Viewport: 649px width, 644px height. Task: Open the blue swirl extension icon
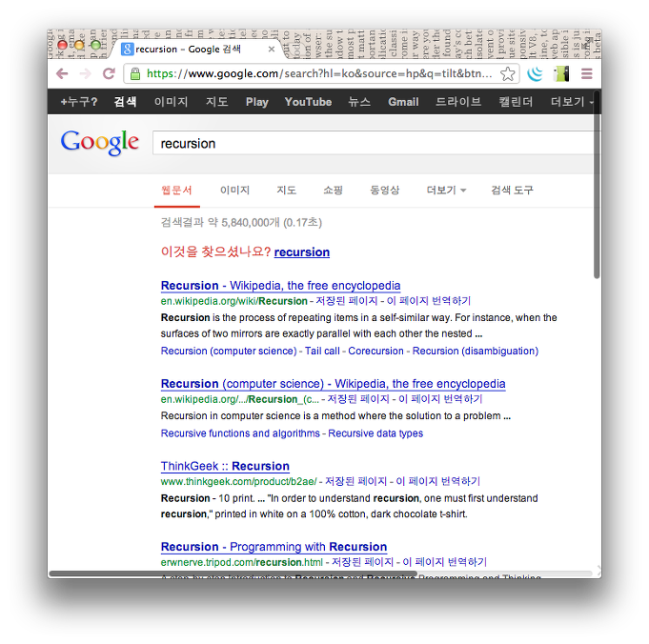point(535,74)
